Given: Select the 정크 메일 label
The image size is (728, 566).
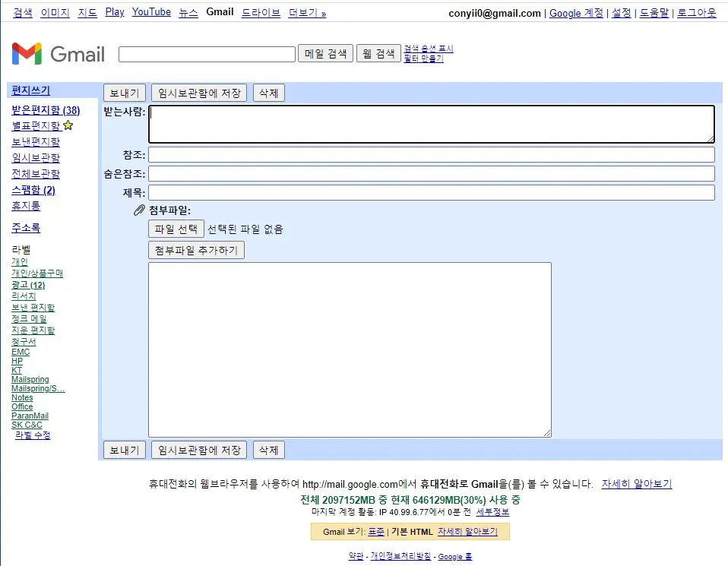Looking at the screenshot, I should 29,318.
